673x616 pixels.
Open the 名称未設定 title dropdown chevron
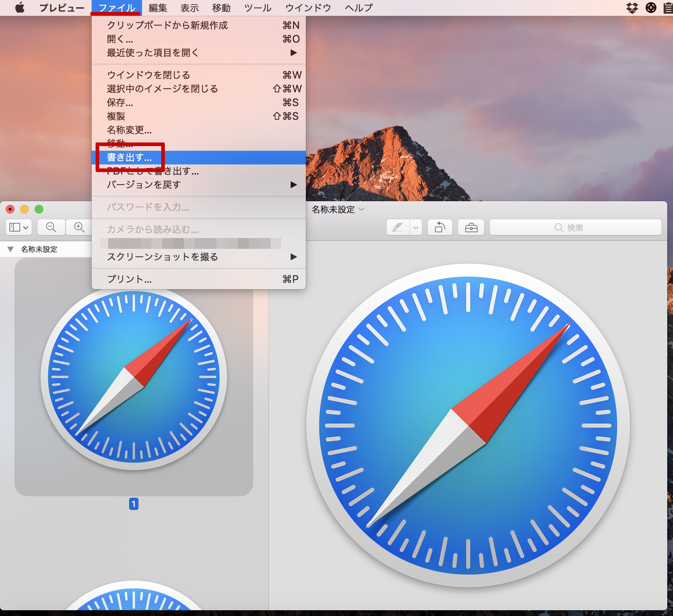(361, 209)
